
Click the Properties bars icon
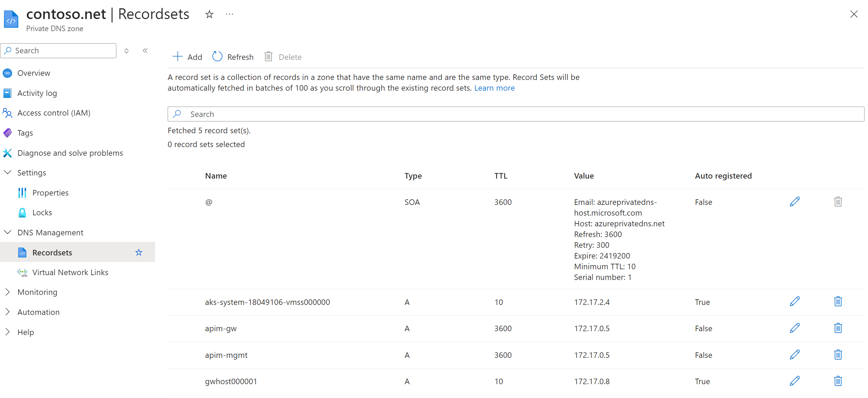(22, 193)
